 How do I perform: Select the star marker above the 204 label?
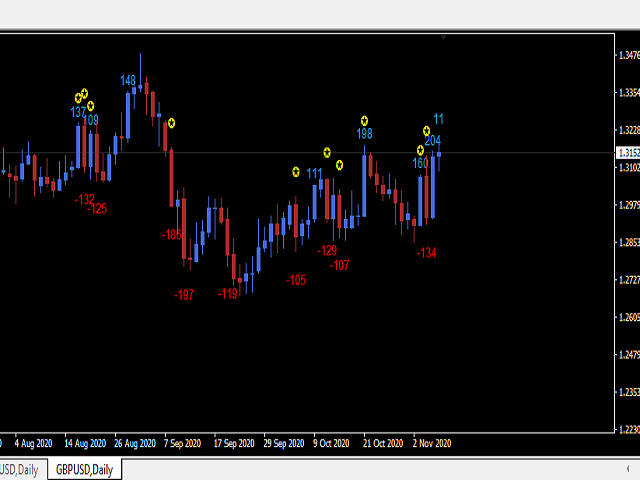point(426,131)
